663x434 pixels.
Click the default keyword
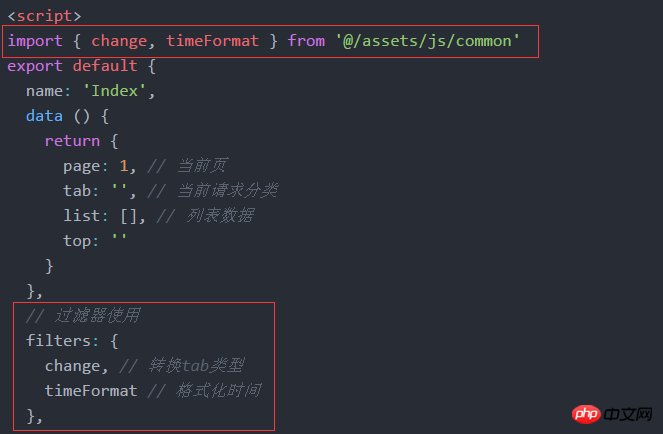[x=105, y=66]
